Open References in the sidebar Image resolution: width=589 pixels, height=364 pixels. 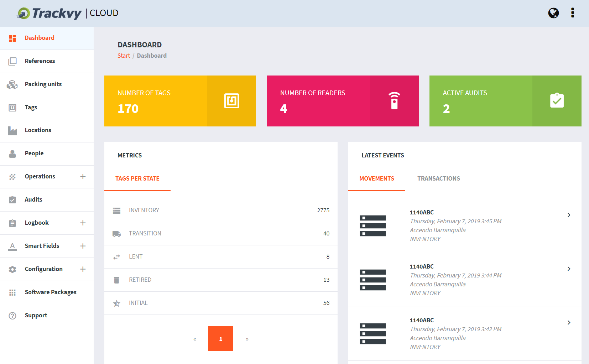[x=47, y=61]
